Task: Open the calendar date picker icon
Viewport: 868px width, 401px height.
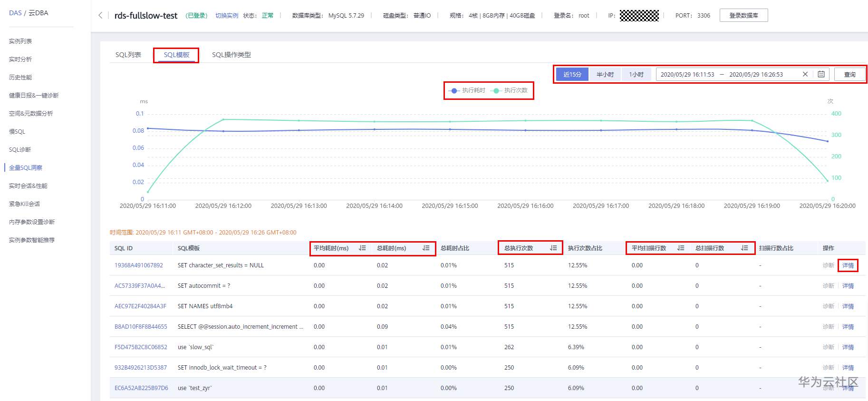Action: tap(821, 74)
